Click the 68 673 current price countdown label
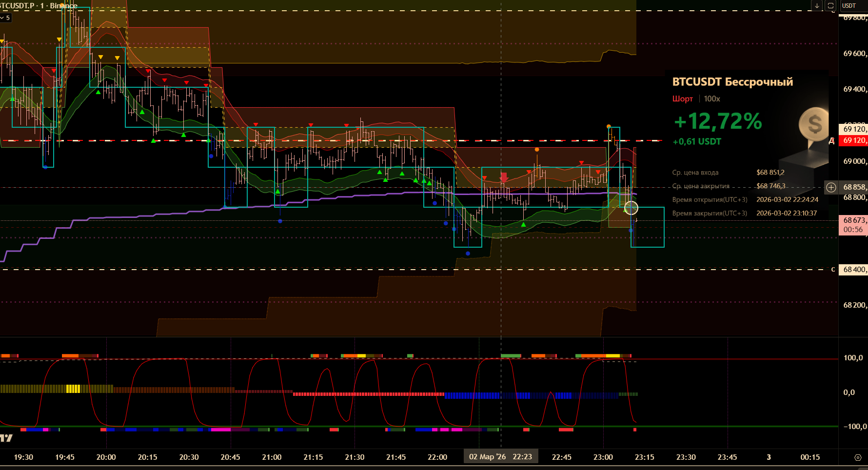This screenshot has height=470, width=868. 853,225
